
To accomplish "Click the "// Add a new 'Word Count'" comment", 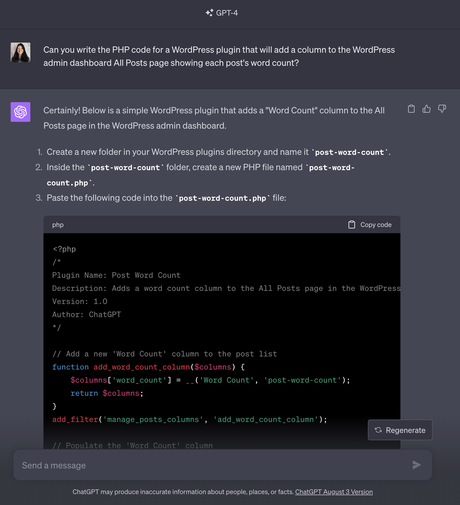I will [165, 354].
